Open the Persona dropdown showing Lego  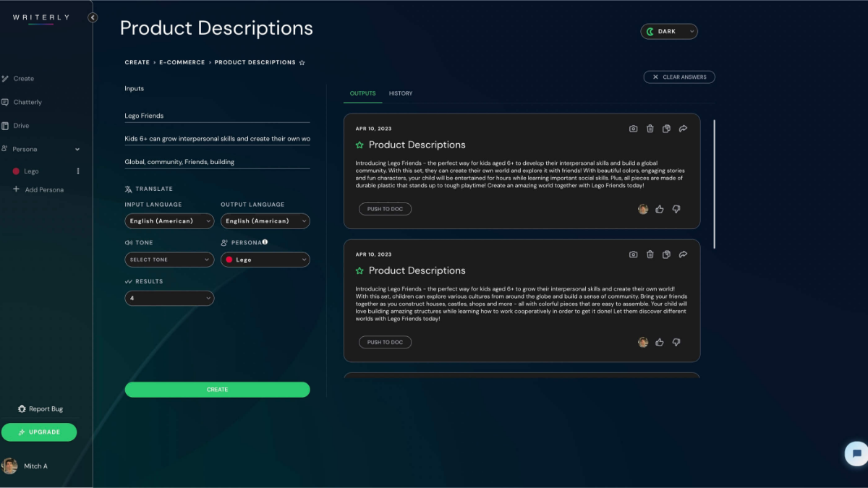pyautogui.click(x=265, y=260)
